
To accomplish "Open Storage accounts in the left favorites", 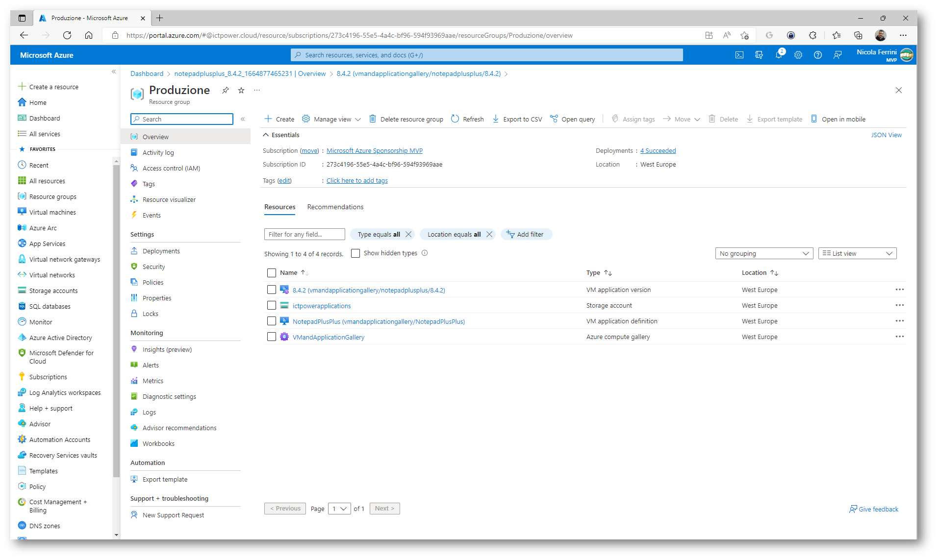I will tap(53, 291).
